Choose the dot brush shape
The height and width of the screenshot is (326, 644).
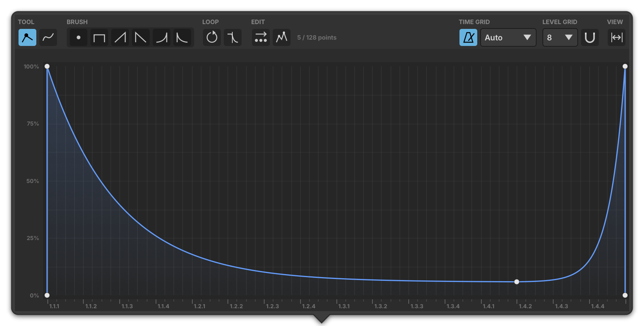coord(79,37)
